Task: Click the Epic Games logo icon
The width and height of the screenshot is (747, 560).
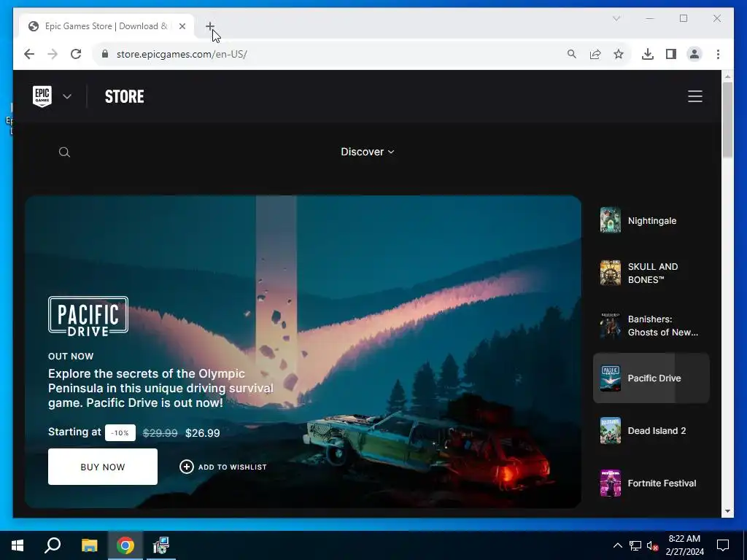Action: [x=42, y=96]
